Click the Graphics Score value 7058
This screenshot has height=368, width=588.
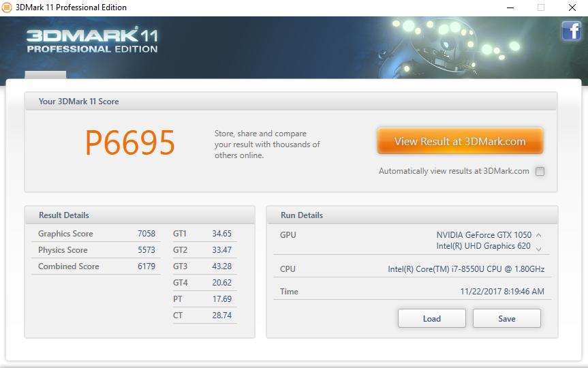(146, 234)
